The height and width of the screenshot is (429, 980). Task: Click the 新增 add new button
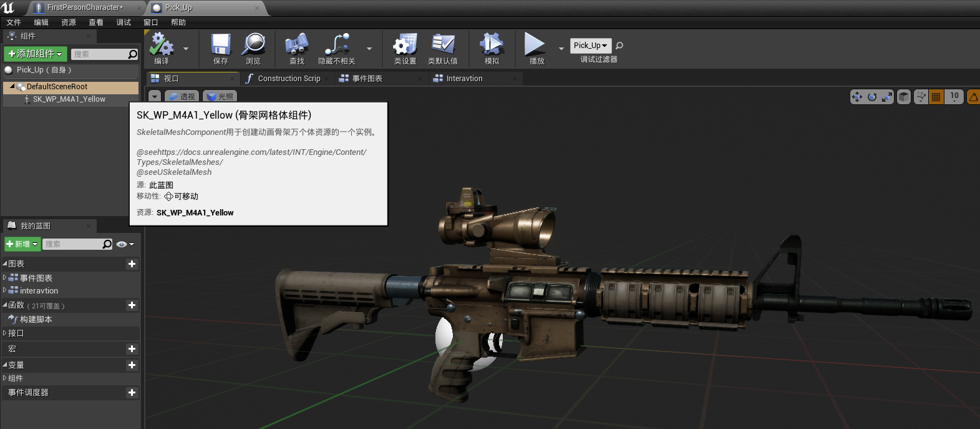coord(22,244)
